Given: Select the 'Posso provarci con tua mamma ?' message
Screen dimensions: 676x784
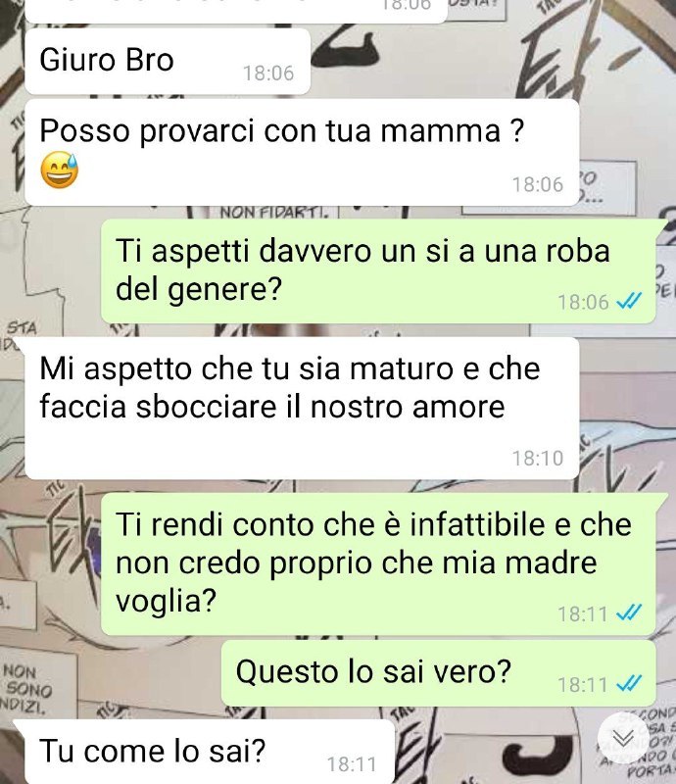Looking at the screenshot, I should coord(302,152).
